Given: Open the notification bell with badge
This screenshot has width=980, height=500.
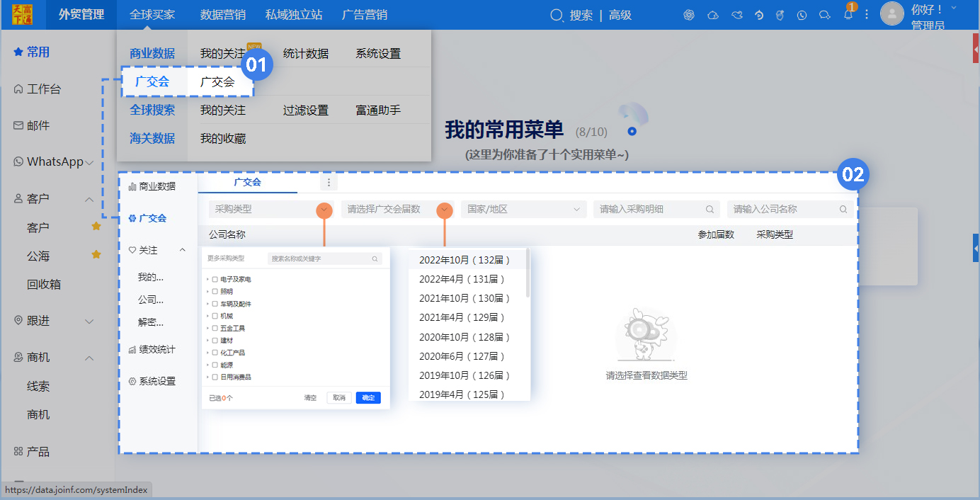Looking at the screenshot, I should [848, 15].
